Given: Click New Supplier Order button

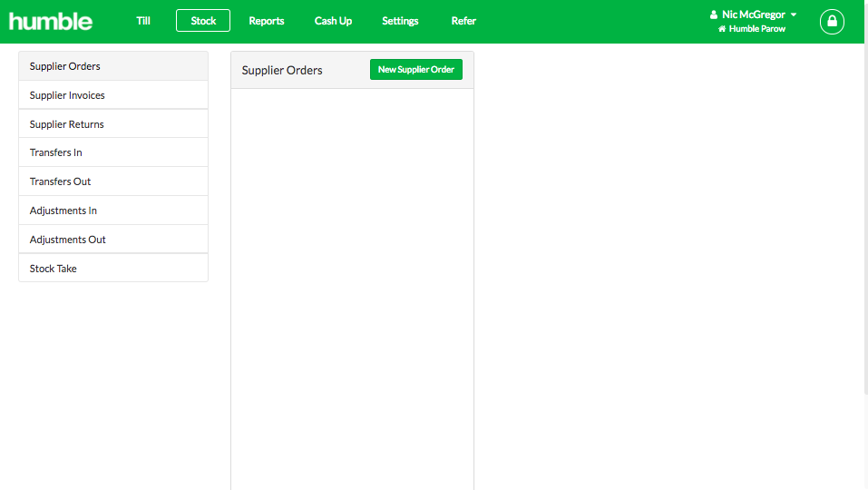Looking at the screenshot, I should click(x=416, y=70).
